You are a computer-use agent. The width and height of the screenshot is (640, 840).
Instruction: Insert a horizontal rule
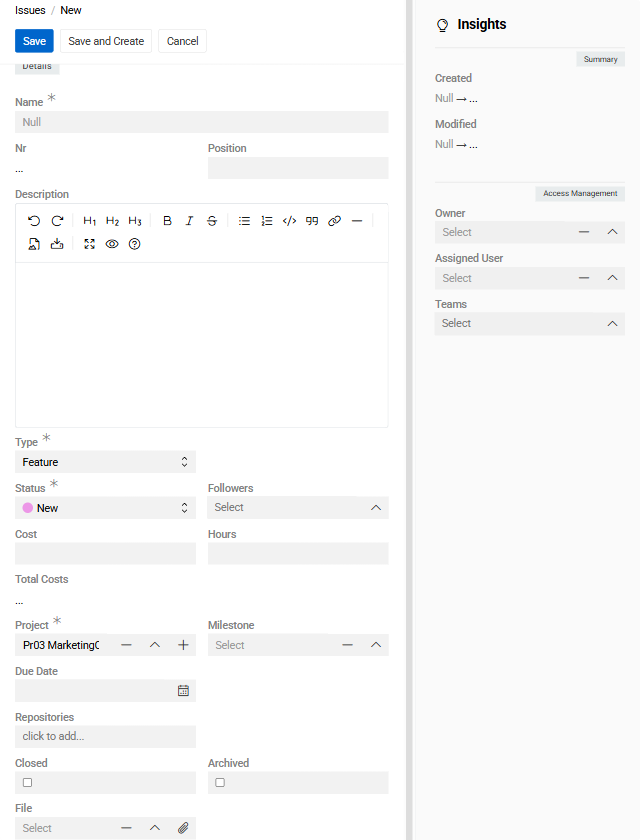pyautogui.click(x=357, y=221)
